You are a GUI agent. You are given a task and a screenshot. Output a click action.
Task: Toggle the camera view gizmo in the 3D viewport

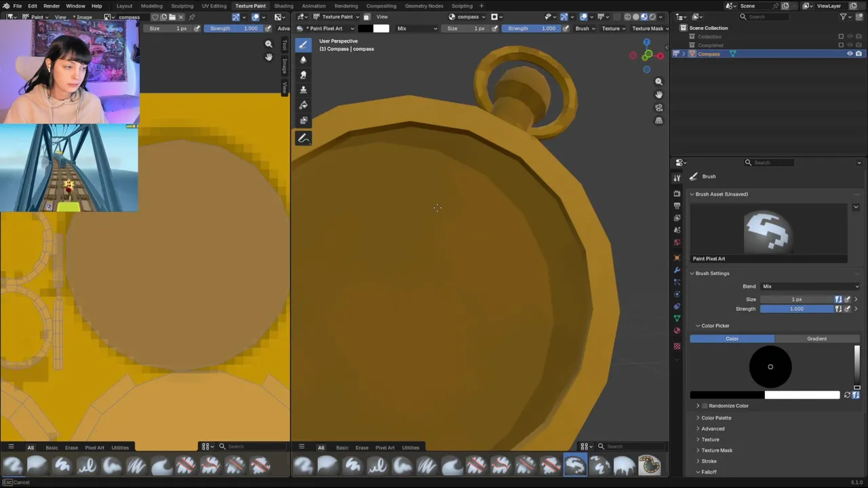pyautogui.click(x=658, y=107)
